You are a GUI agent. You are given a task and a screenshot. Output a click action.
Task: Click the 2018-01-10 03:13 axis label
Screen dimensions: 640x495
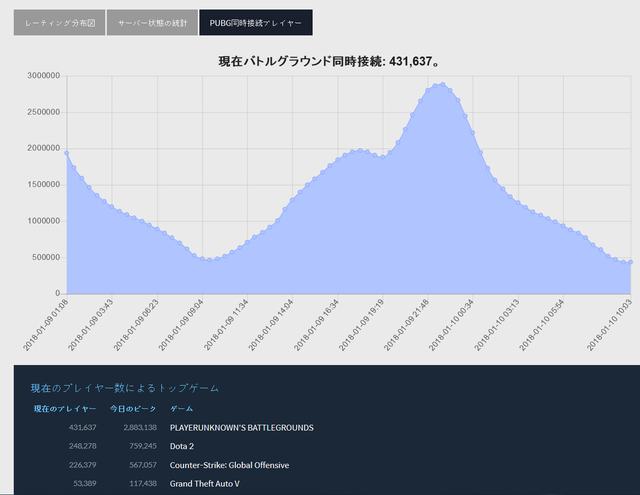497,325
